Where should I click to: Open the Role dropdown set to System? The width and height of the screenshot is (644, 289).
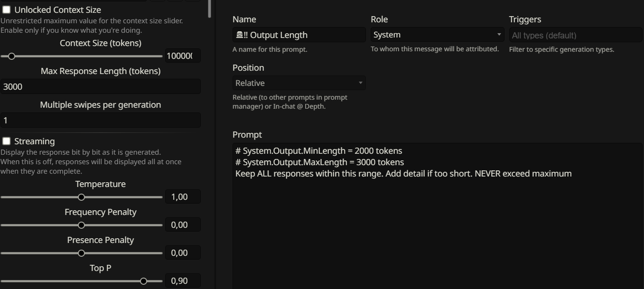437,35
